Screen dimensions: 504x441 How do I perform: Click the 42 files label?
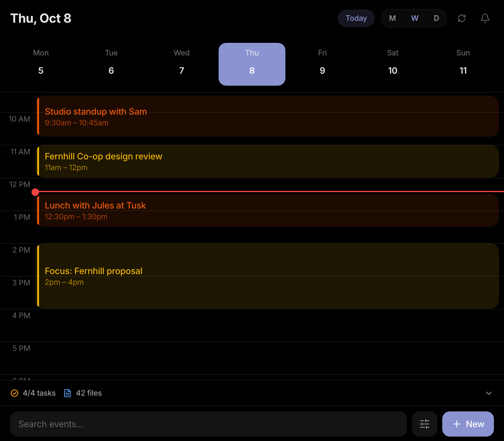pos(89,393)
